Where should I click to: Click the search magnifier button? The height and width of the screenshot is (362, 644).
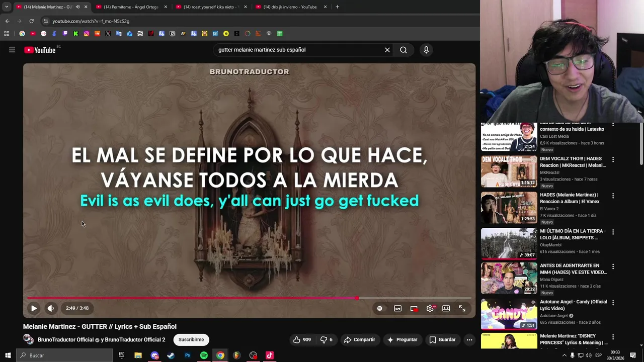[x=404, y=50]
